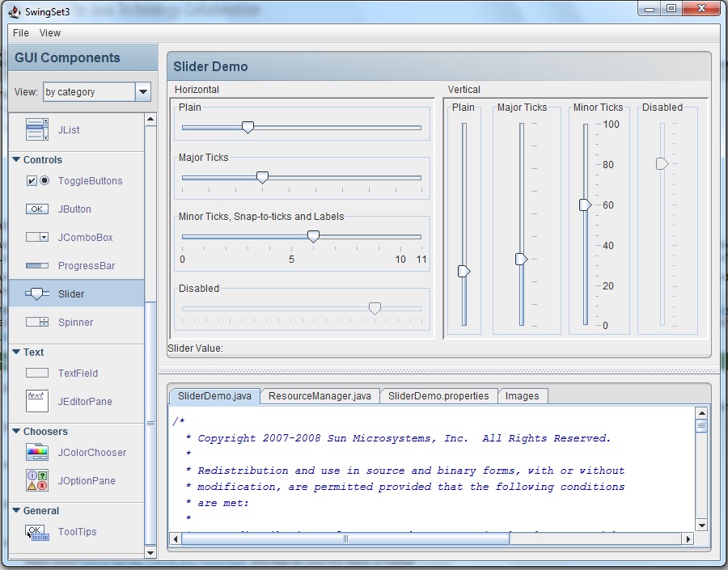The image size is (728, 570).
Task: Click the ToggleButtons checkbox-radio icon
Action: (37, 180)
